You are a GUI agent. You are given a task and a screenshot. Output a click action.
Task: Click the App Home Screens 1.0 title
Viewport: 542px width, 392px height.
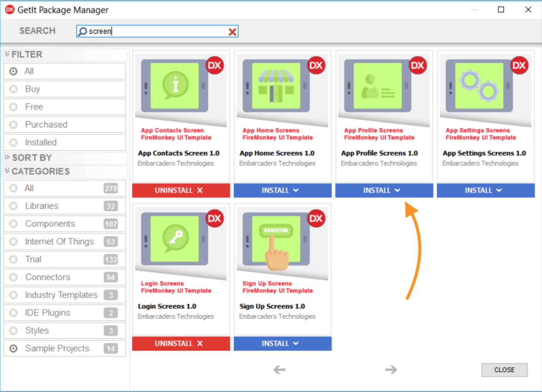click(x=277, y=153)
